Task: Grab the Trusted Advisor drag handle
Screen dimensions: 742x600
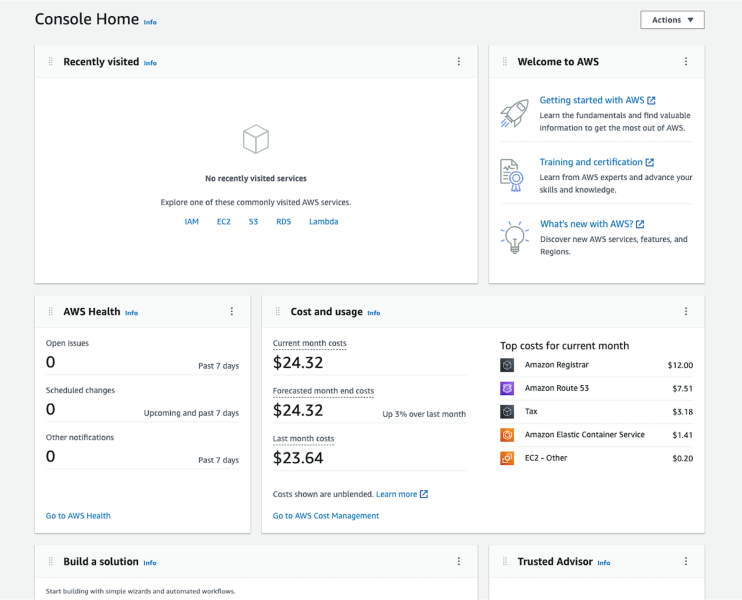Action: click(x=505, y=561)
